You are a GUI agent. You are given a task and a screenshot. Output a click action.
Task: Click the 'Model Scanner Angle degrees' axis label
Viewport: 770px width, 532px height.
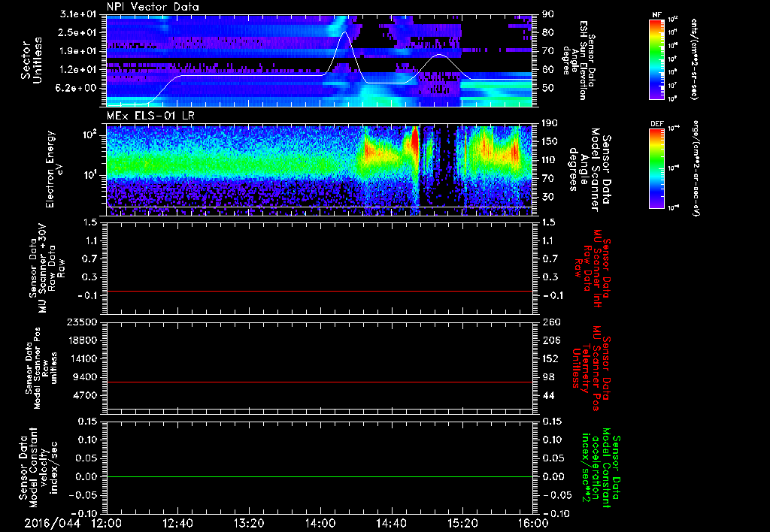590,169
